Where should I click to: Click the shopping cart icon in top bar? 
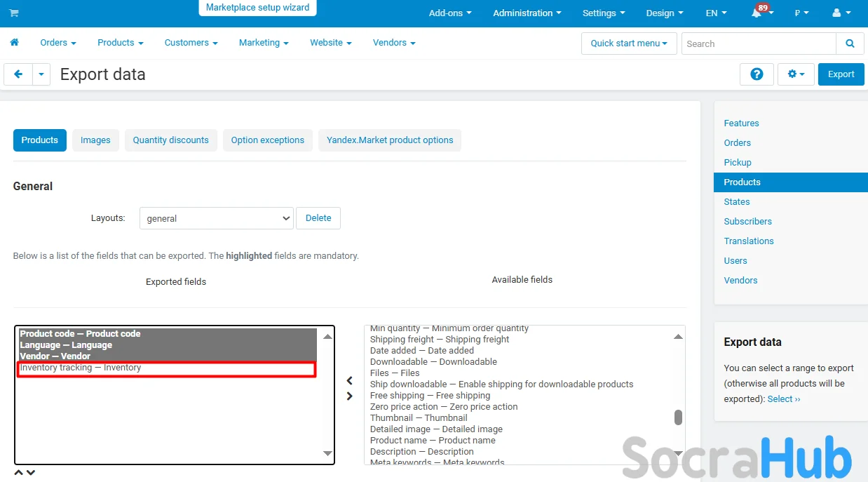[14, 13]
